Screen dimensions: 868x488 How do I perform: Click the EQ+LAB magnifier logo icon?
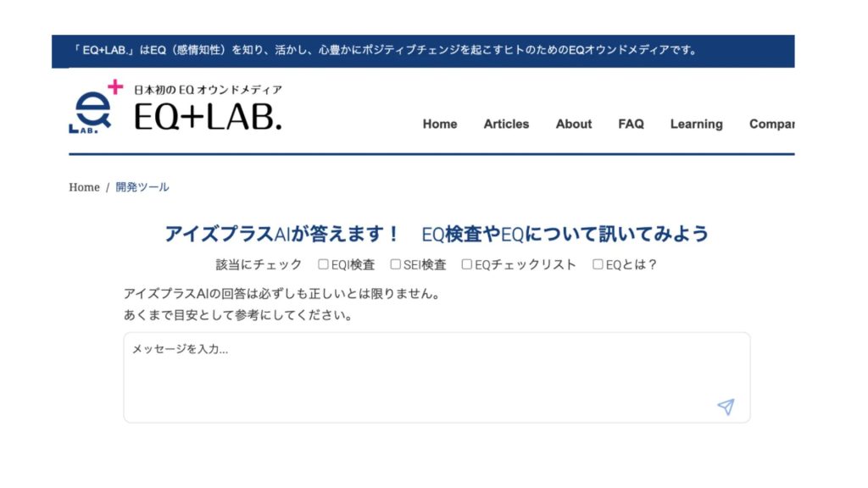pyautogui.click(x=95, y=107)
